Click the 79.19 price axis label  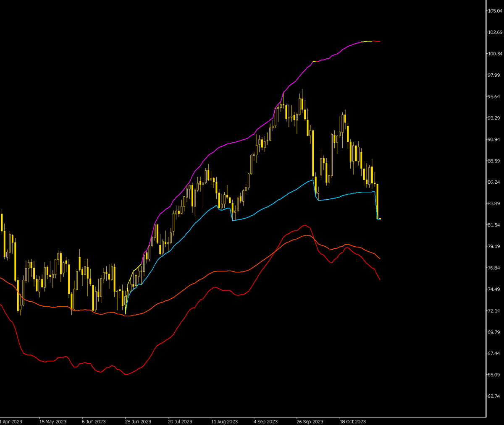pos(494,246)
